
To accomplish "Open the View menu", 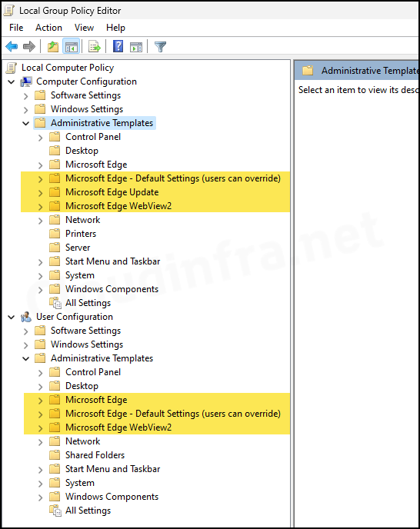I will click(85, 28).
